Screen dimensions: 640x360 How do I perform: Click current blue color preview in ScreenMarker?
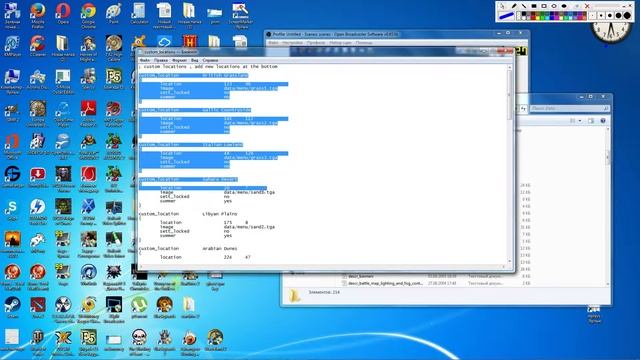coord(506,16)
